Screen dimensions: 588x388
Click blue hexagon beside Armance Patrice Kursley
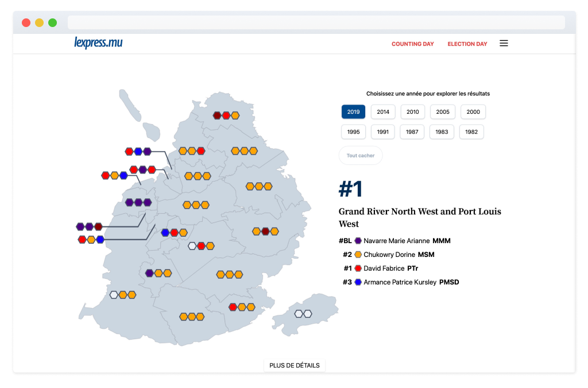click(358, 282)
